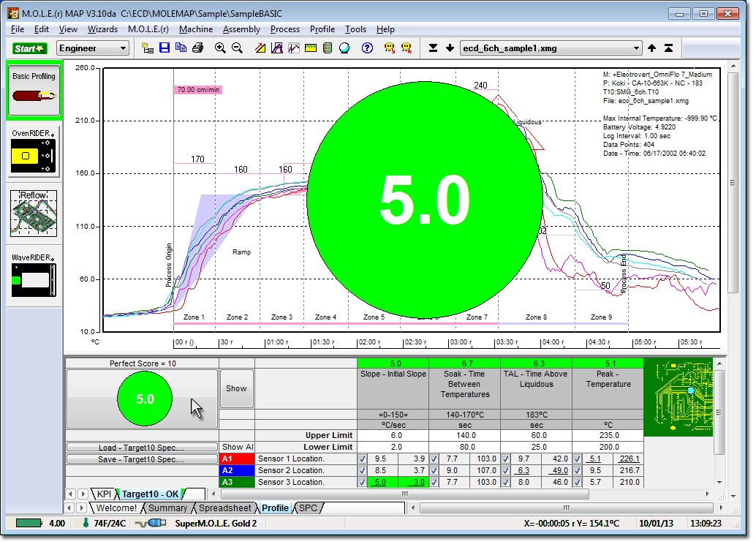Screen dimensions: 756x547
Task: Click right tab-scroll arrow beside KPI tab
Action: pos(83,494)
